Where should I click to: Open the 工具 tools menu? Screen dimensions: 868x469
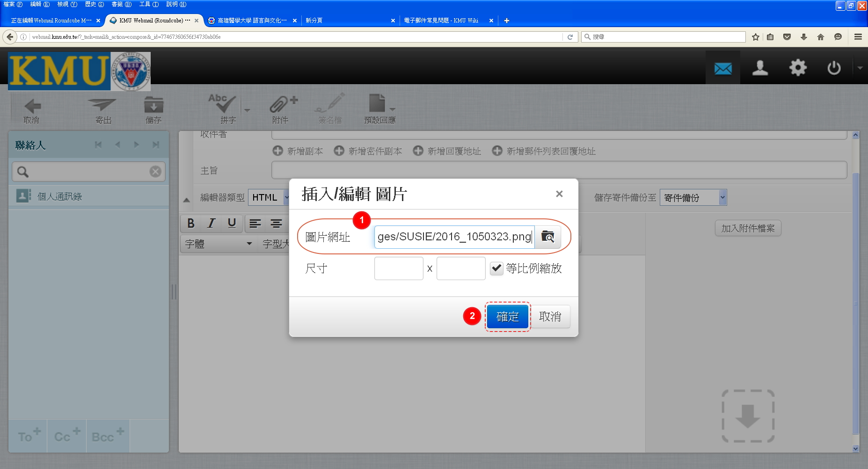tap(149, 4)
